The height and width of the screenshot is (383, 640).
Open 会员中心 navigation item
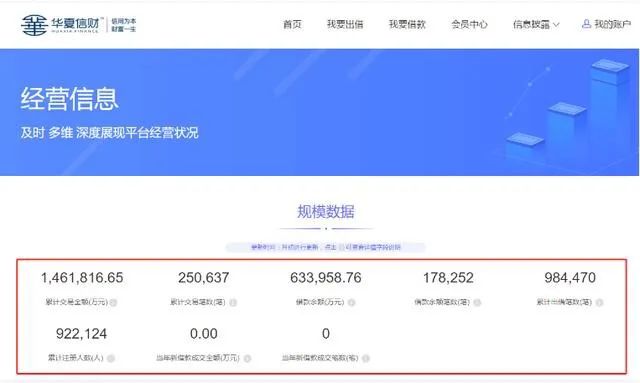[469, 24]
